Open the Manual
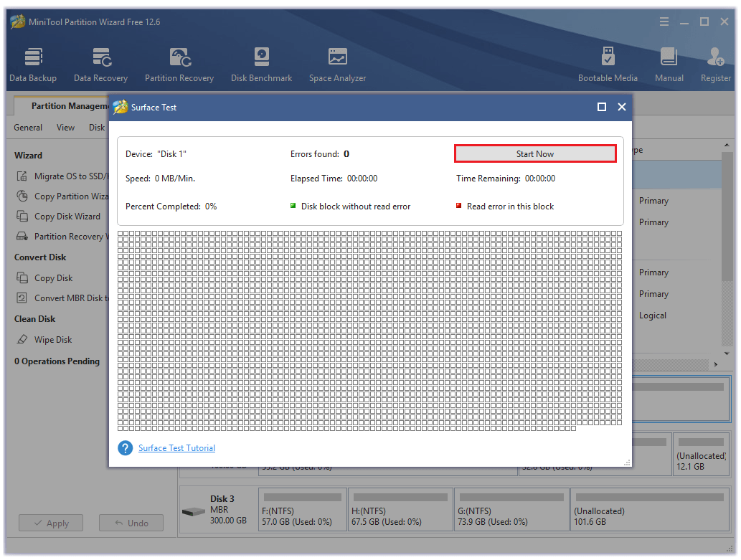 [x=669, y=65]
